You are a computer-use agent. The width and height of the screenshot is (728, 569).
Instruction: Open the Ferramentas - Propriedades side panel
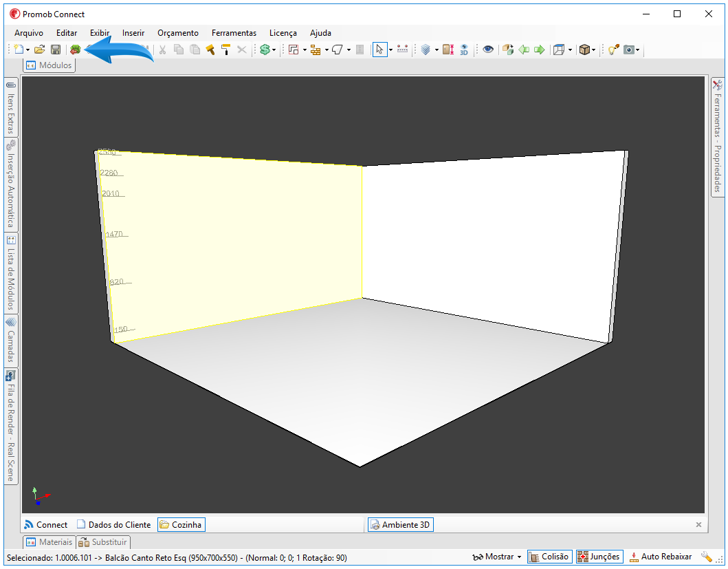717,137
